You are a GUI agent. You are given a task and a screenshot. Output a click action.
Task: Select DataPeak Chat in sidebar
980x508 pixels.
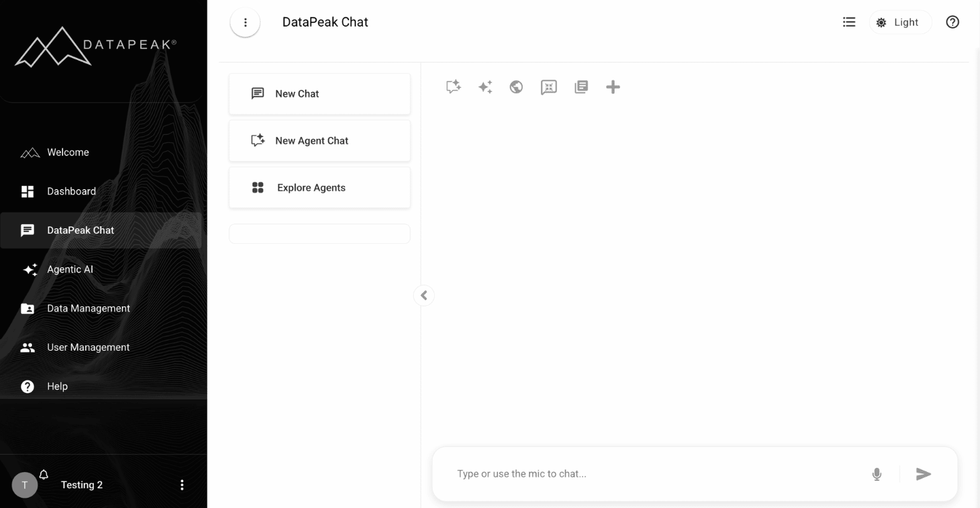(101, 230)
